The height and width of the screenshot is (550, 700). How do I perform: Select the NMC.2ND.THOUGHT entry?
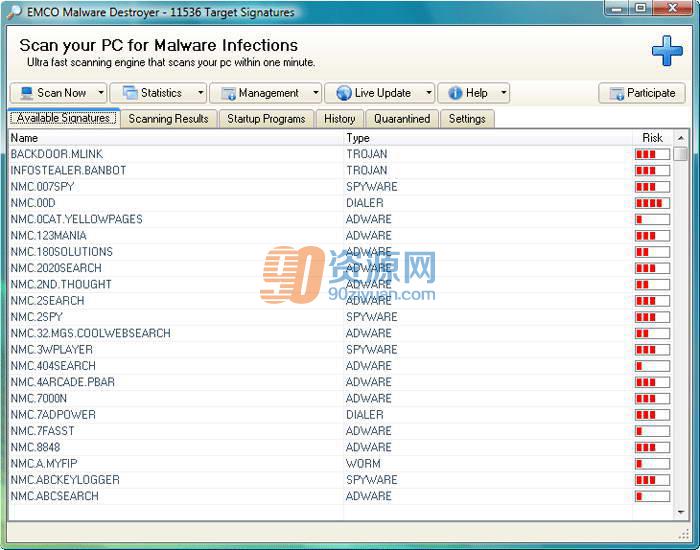click(341, 284)
